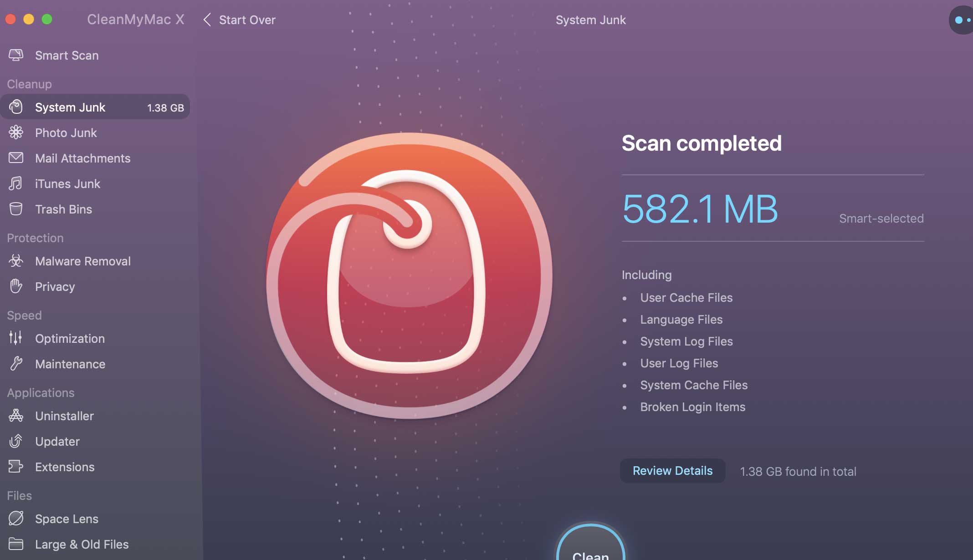The image size is (973, 560).
Task: Select Malware Removal module
Action: (x=83, y=261)
